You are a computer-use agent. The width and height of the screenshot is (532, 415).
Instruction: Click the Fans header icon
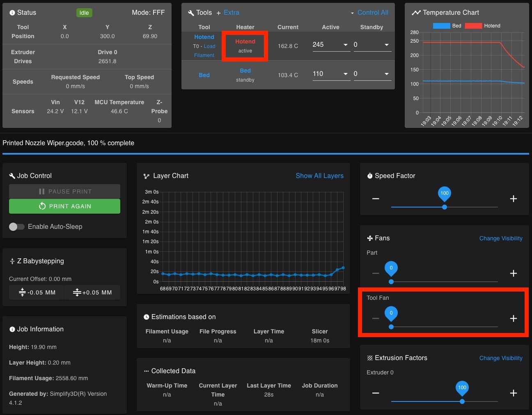pos(370,238)
